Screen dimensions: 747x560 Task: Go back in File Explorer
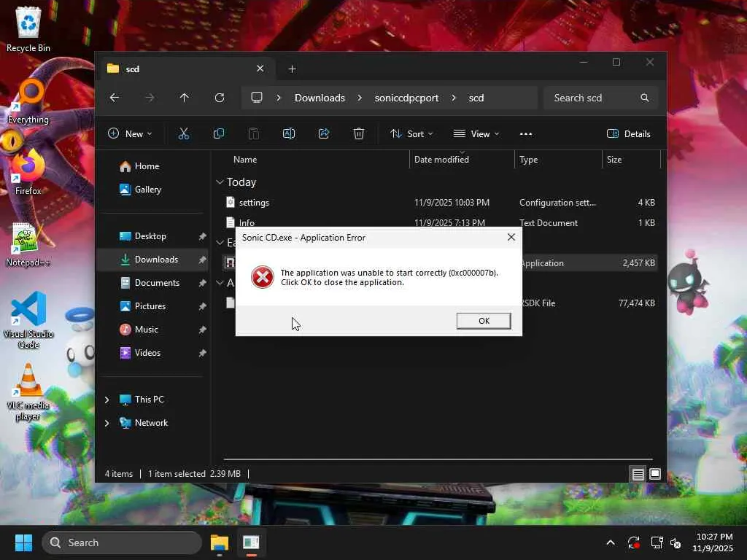[115, 98]
